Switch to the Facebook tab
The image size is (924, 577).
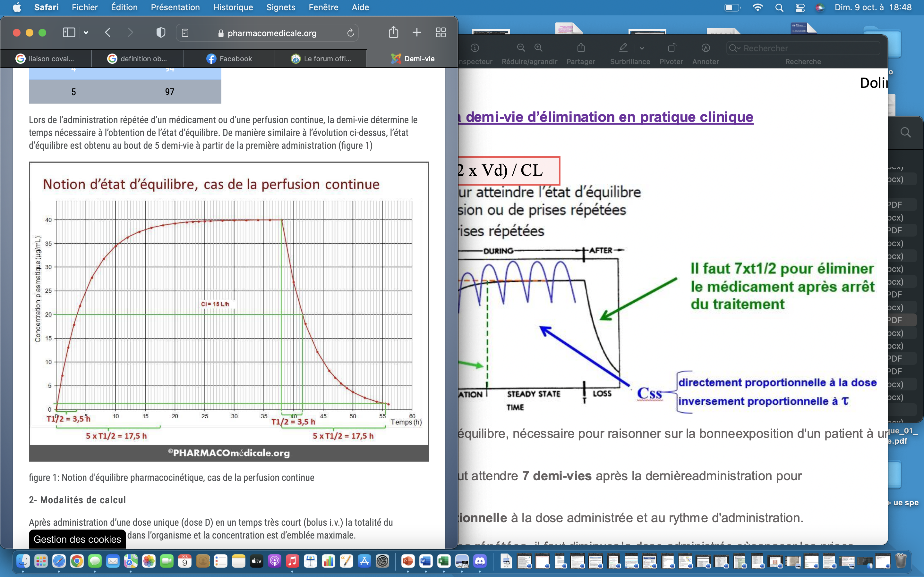pos(229,59)
